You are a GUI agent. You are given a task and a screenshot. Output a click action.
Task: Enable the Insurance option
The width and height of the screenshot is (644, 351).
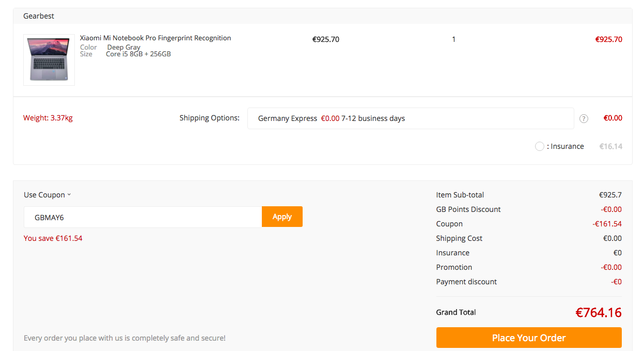pyautogui.click(x=540, y=146)
